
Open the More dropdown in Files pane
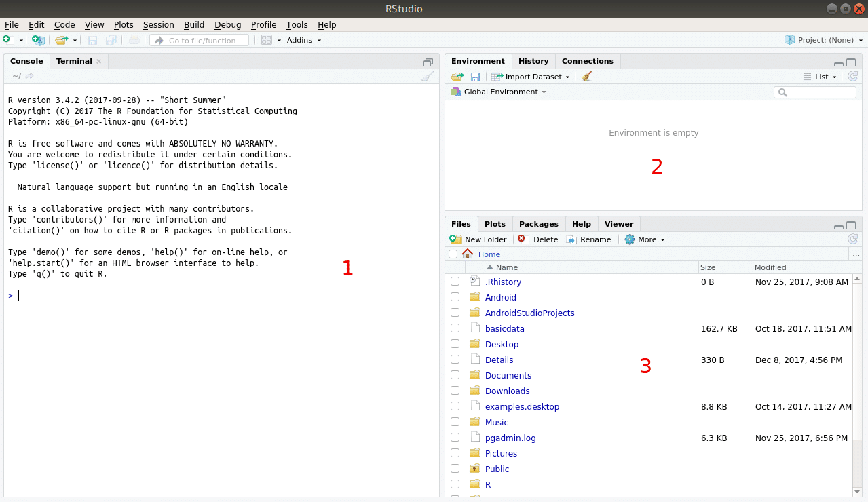[644, 239]
